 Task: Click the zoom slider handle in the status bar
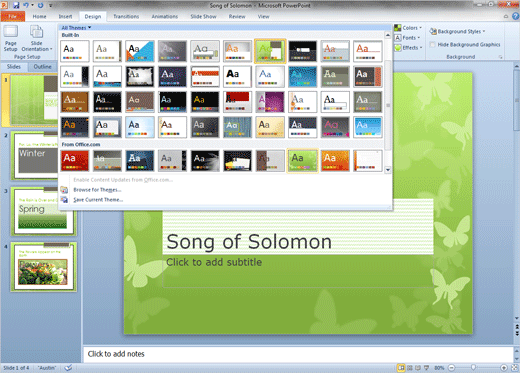tap(473, 368)
